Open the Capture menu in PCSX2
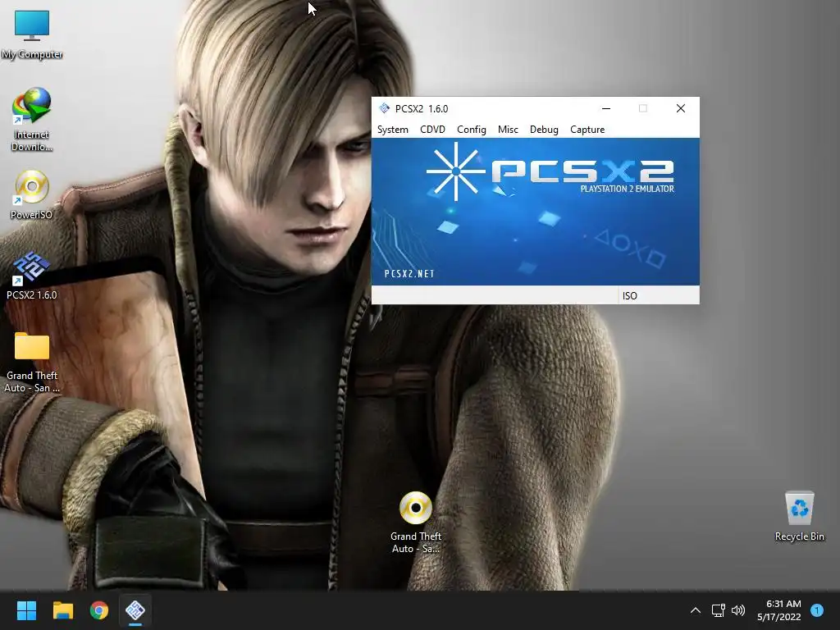Viewport: 840px width, 630px height. 587,130
